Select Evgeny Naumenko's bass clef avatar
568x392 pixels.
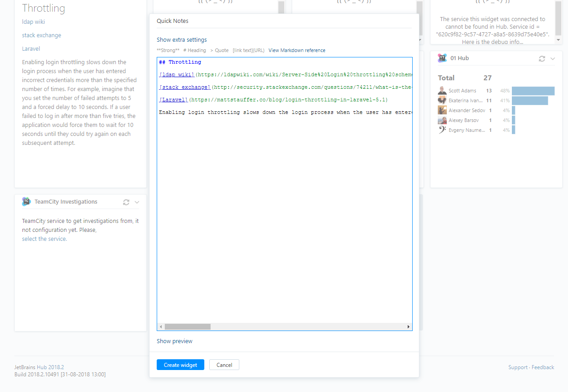click(x=441, y=130)
